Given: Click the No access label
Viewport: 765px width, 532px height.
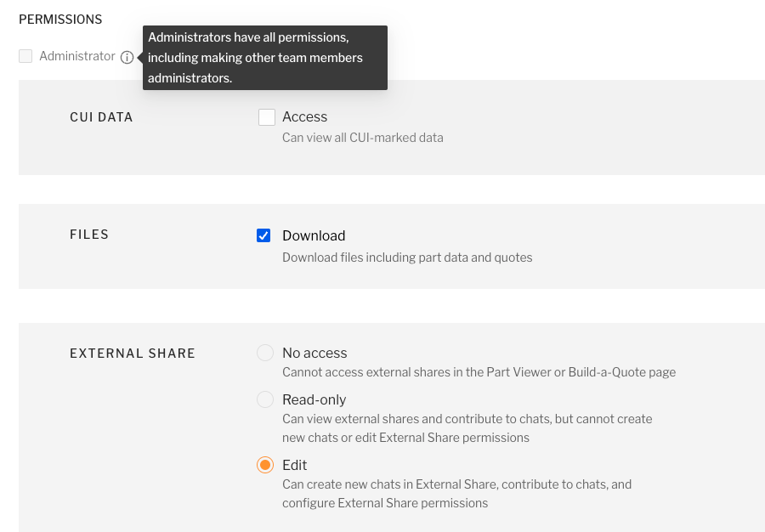Looking at the screenshot, I should 314,353.
